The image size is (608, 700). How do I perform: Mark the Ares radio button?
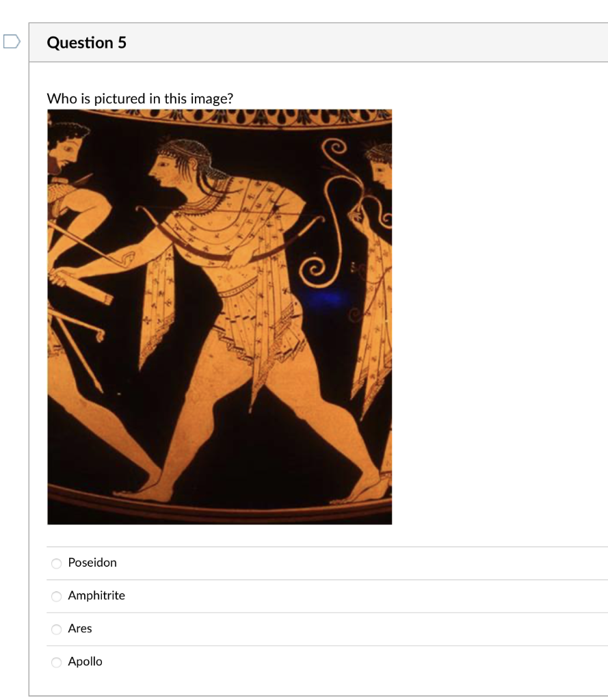point(56,630)
